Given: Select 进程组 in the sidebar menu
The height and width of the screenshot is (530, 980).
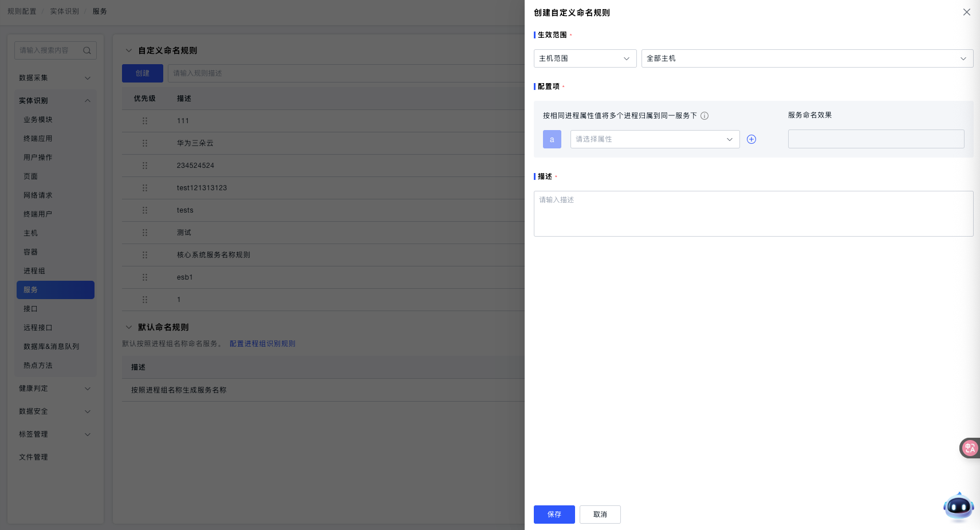Looking at the screenshot, I should pyautogui.click(x=34, y=271).
